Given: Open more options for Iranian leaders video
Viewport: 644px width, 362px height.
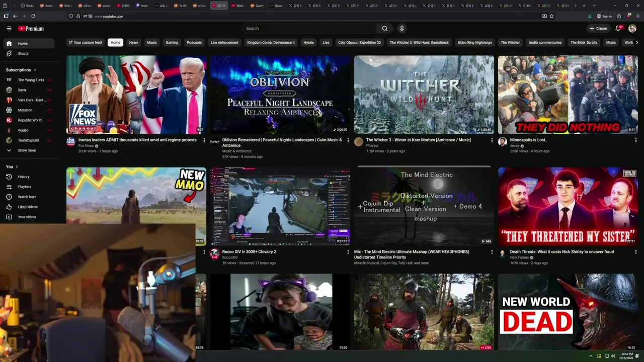Looking at the screenshot, I should coord(204,140).
